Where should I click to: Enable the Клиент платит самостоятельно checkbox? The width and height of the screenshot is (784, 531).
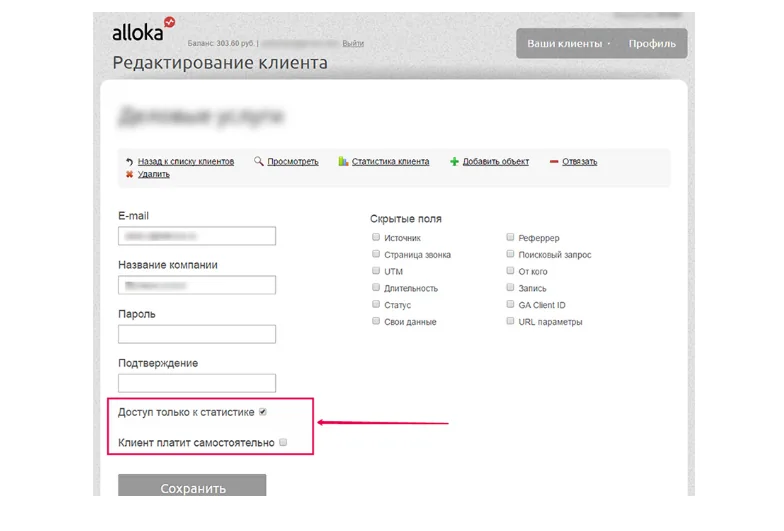[x=283, y=442]
